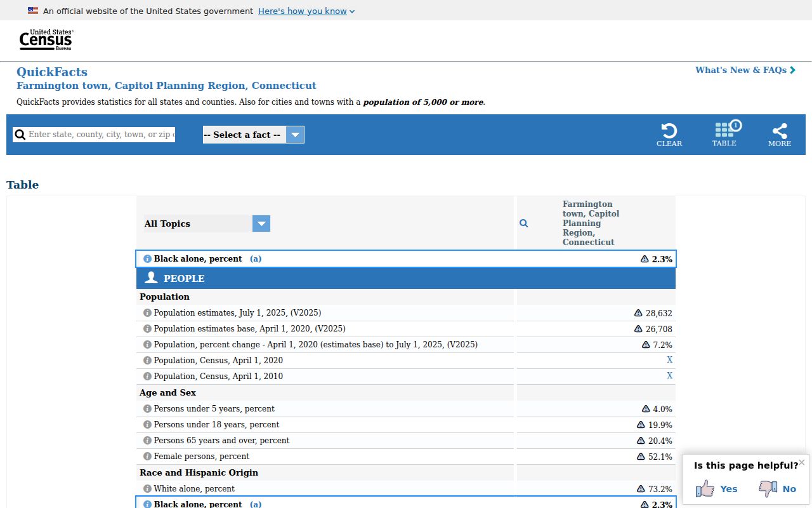This screenshot has height=508, width=812.
Task: Click warning triangle beside 52.1% value
Action: click(x=641, y=457)
